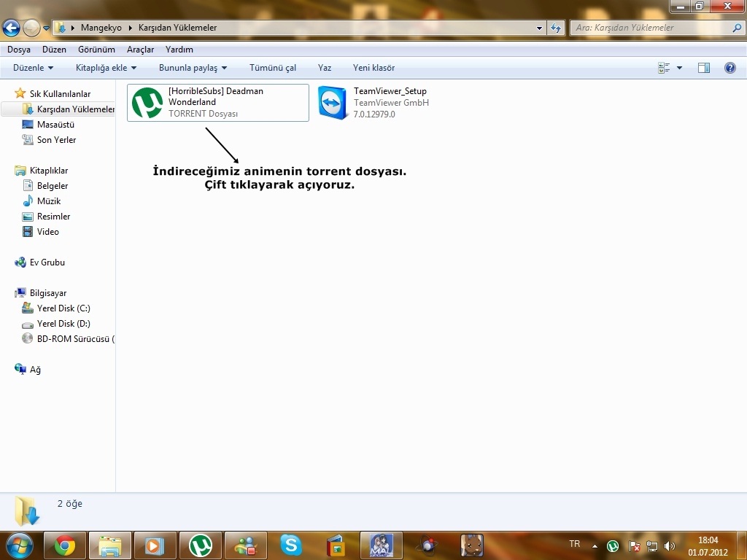Click the change view icon
Image resolution: width=747 pixels, height=560 pixels.
pyautogui.click(x=664, y=68)
